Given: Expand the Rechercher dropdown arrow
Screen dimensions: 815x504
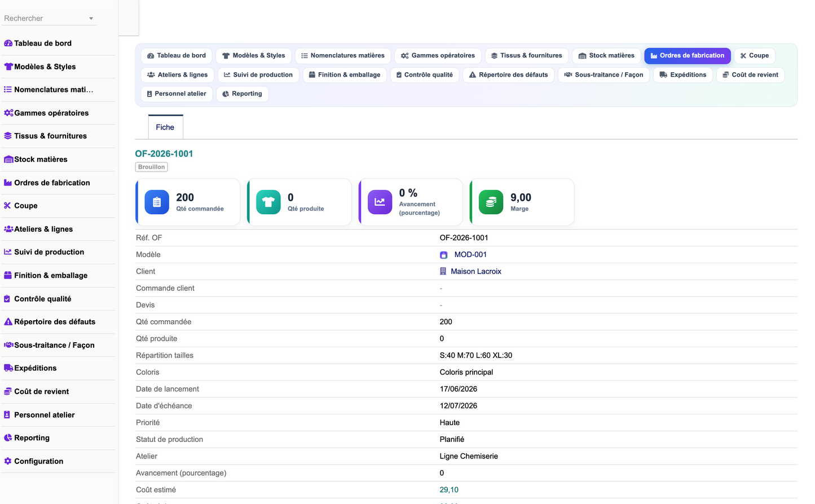Looking at the screenshot, I should (x=91, y=19).
